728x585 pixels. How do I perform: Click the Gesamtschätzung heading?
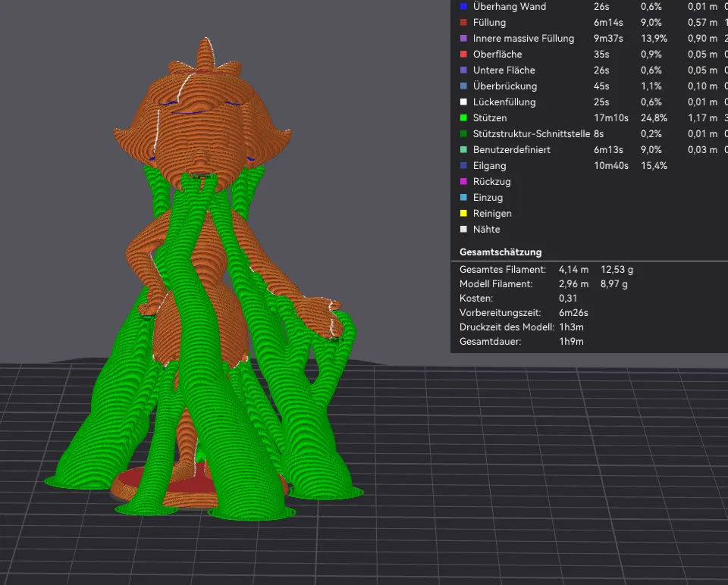click(500, 252)
